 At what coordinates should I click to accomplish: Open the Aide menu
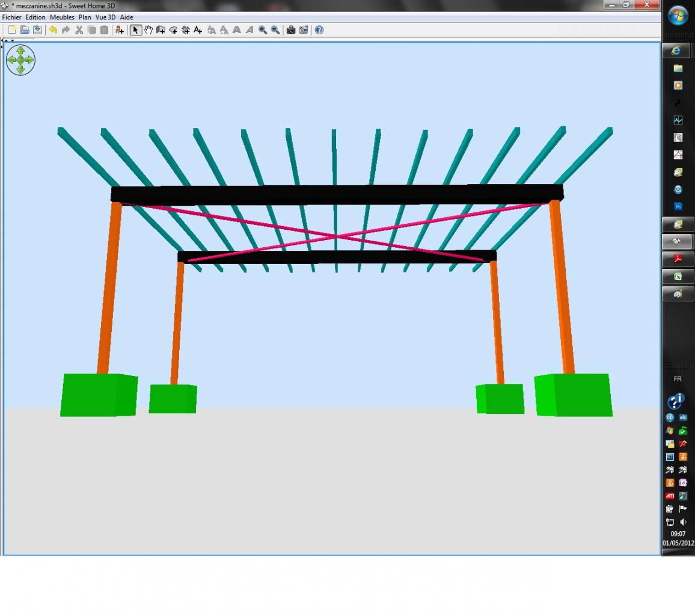click(x=126, y=17)
